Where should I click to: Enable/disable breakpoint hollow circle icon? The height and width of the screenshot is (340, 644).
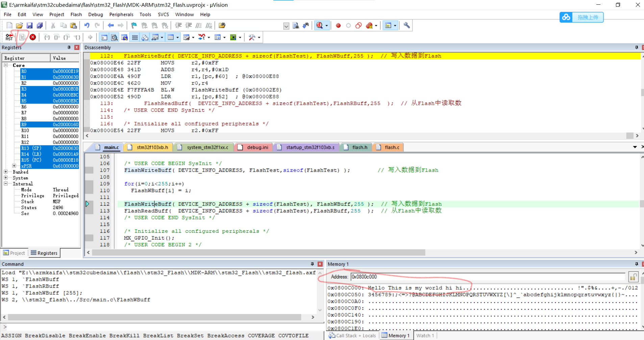[x=348, y=25]
